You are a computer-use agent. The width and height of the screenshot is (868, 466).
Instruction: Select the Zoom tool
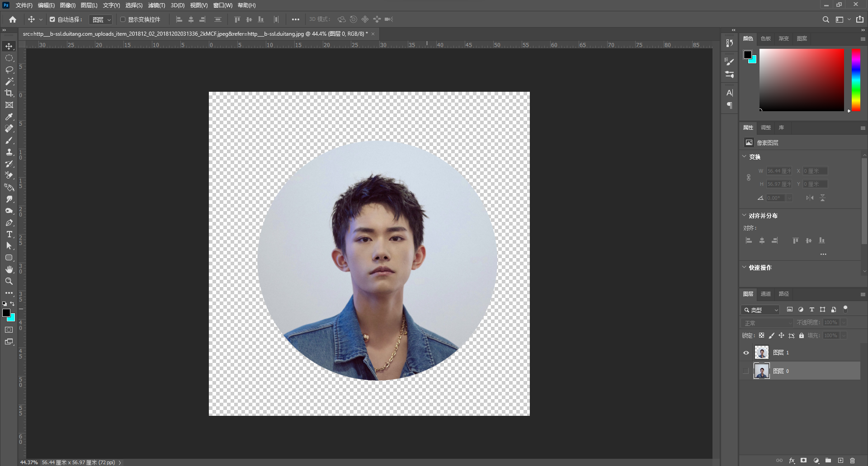[9, 281]
